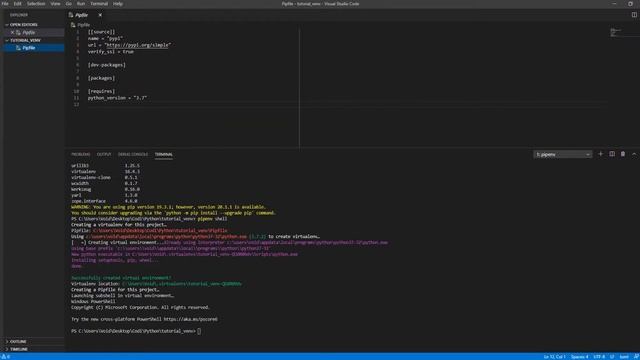Close Pipfile in Open Editors list

point(12,32)
